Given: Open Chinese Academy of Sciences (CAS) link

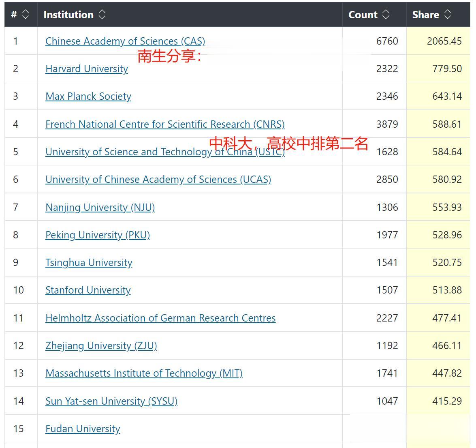Looking at the screenshot, I should 125,41.
